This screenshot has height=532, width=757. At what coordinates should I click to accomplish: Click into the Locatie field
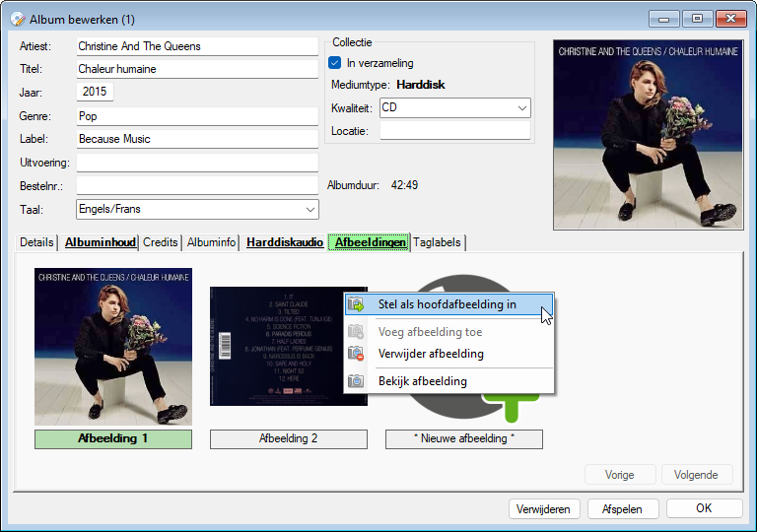coord(454,131)
